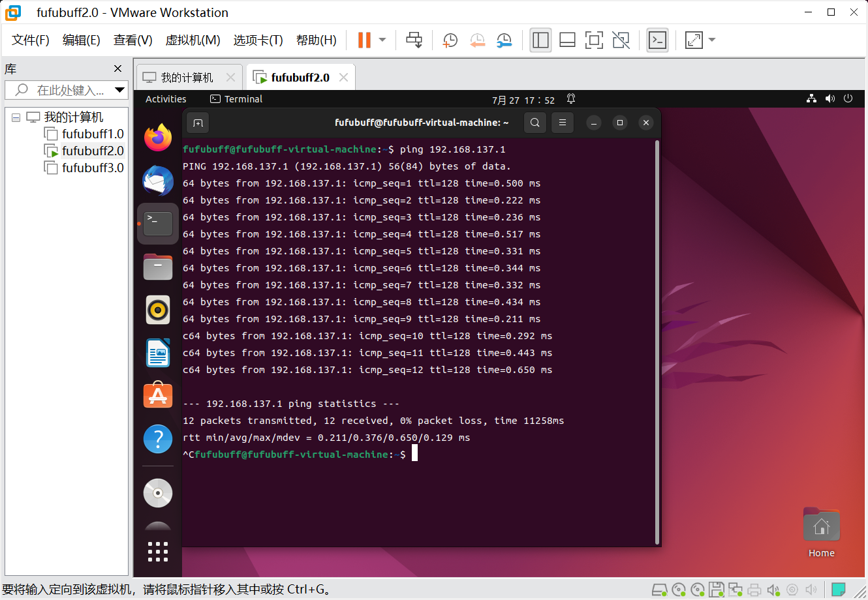The height and width of the screenshot is (600, 868).
Task: Click the terminal window vertical scrollbar
Action: (x=657, y=342)
